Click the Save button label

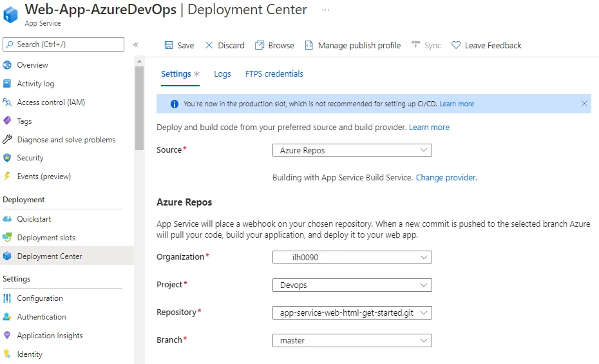(x=185, y=46)
